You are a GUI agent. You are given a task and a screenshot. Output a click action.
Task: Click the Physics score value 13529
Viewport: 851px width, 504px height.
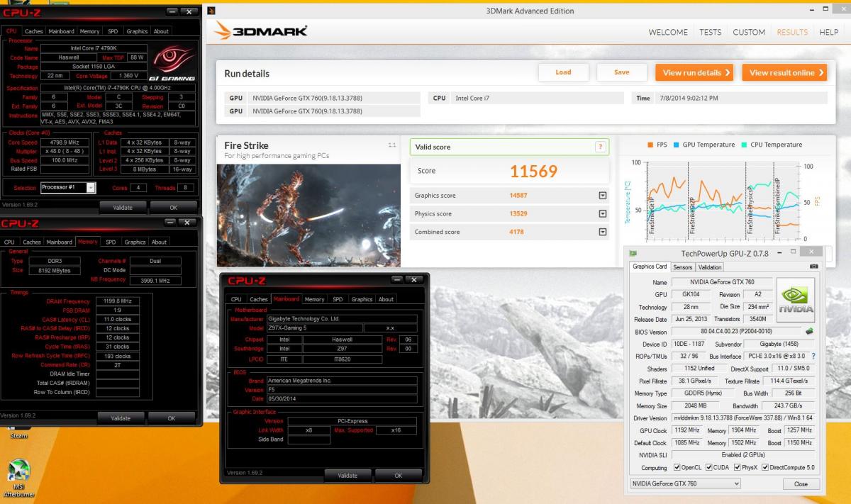pos(518,213)
